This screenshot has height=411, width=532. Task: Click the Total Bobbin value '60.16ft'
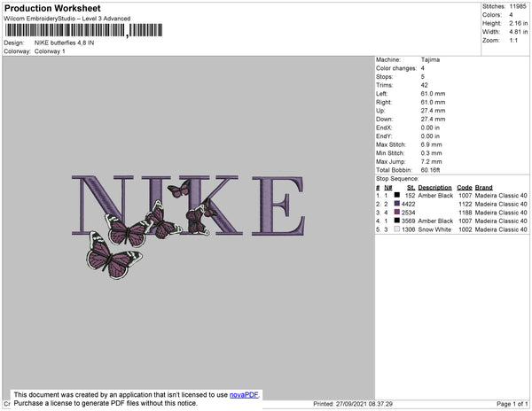click(x=430, y=170)
